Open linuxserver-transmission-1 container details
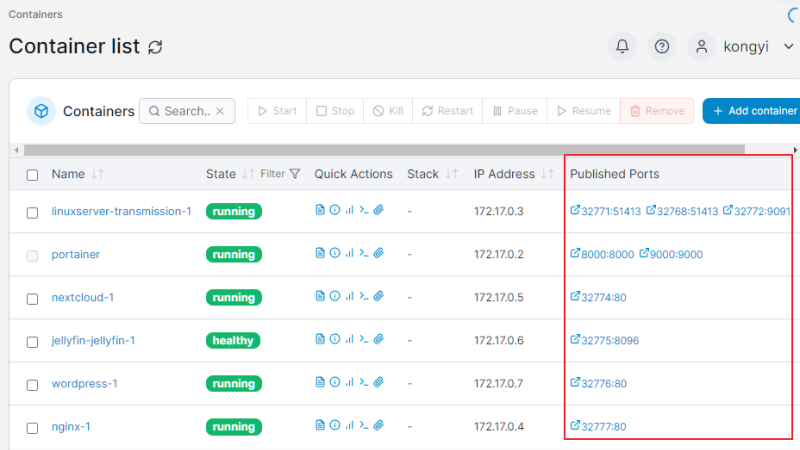The width and height of the screenshot is (800, 450). [121, 211]
